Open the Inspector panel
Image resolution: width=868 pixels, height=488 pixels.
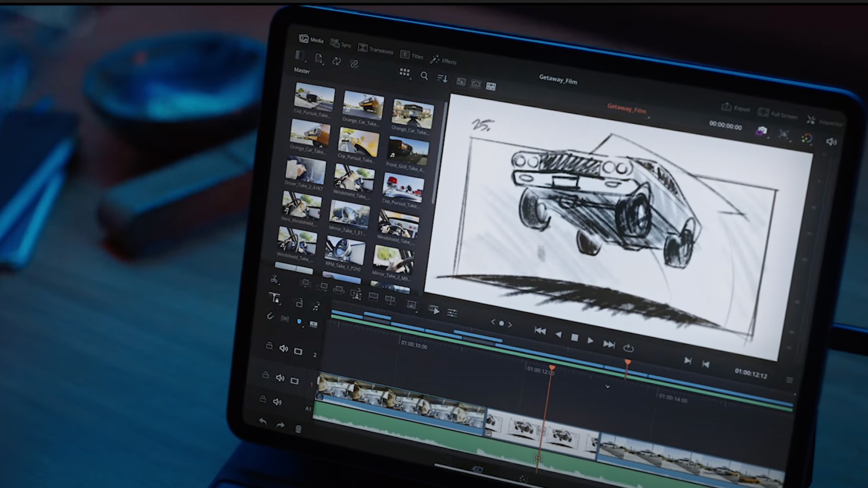pos(825,121)
